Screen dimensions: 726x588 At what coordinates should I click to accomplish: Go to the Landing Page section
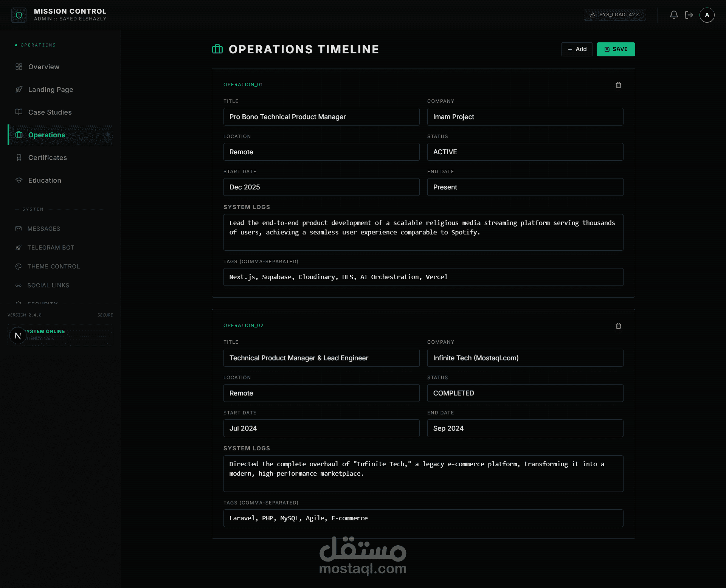[x=50, y=90]
